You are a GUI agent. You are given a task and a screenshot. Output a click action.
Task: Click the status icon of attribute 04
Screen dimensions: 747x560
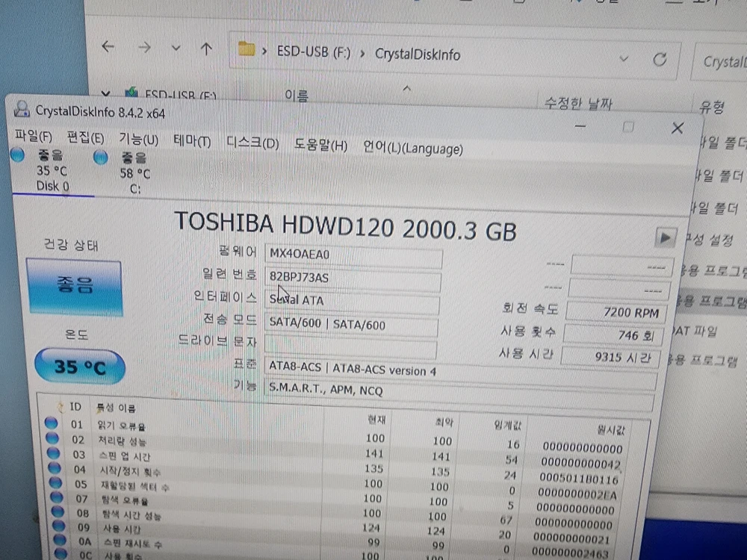(55, 468)
